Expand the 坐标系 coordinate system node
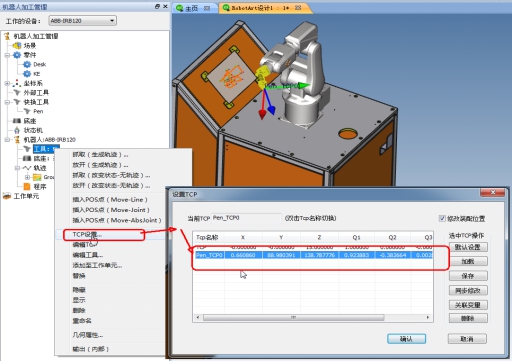 coord(7,83)
